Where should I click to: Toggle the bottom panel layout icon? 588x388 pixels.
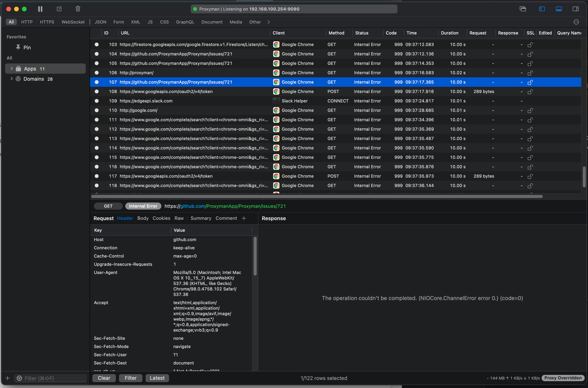pos(559,9)
